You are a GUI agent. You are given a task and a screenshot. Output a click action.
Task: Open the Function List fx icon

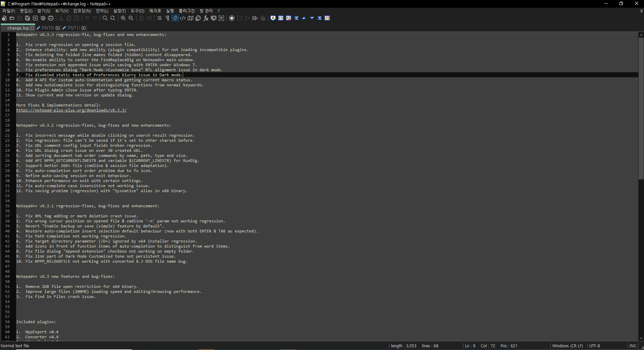206,18
